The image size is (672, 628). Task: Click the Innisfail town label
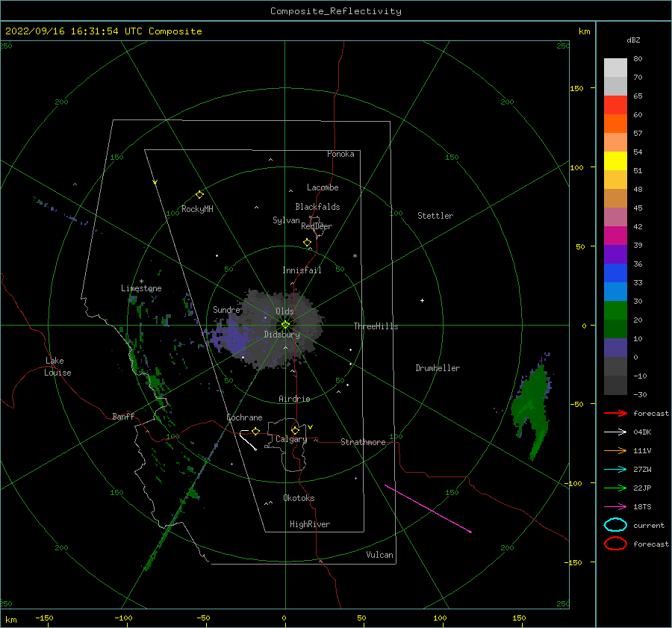[302, 270]
